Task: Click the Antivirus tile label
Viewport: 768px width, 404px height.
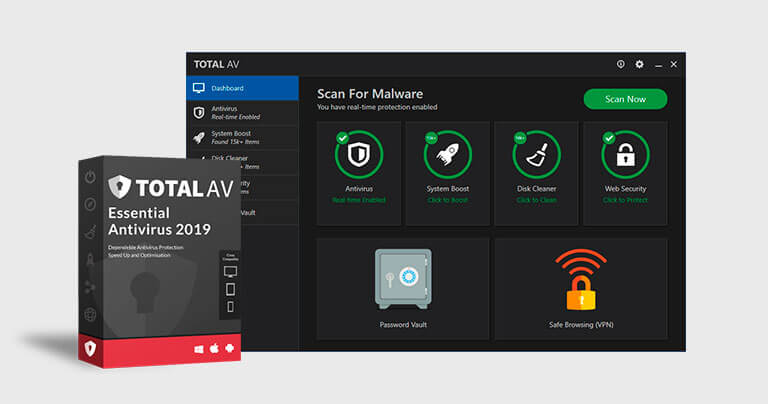Action: coord(359,189)
